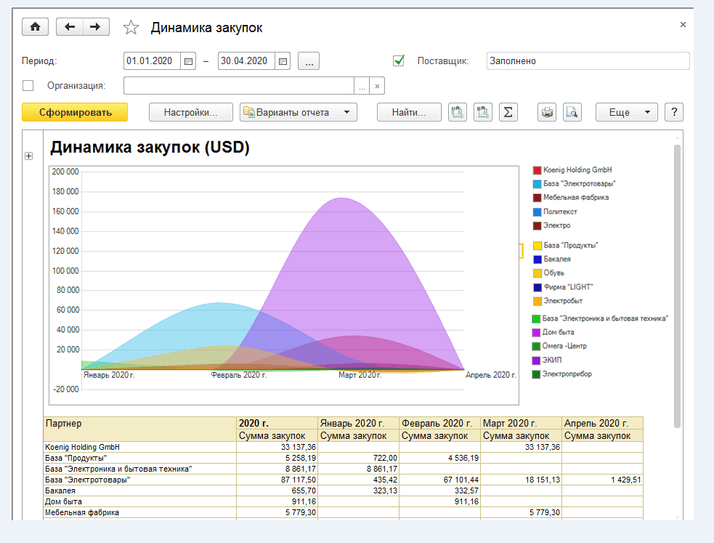The image size is (714, 543).
Task: Toggle the Поставщик checkbox
Action: click(x=399, y=61)
